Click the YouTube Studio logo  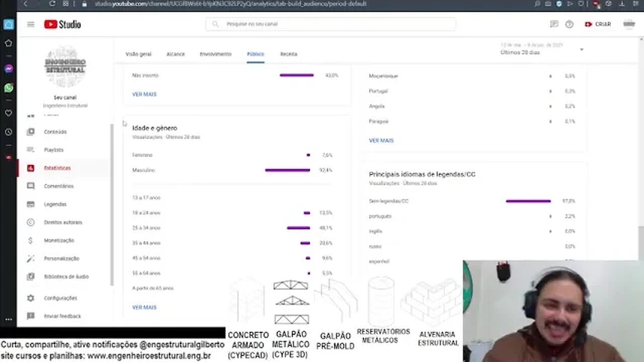pyautogui.click(x=62, y=24)
